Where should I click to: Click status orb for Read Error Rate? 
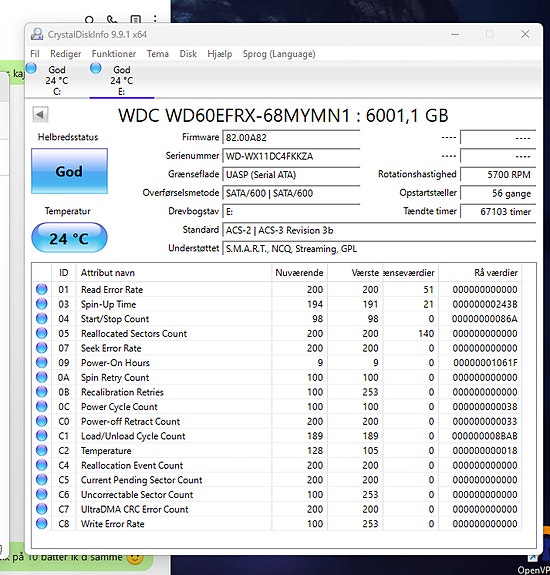coord(42,289)
